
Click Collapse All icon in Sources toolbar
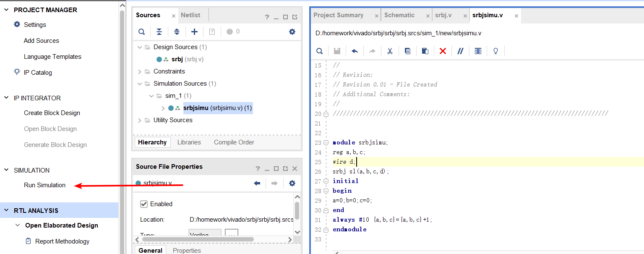tap(159, 31)
